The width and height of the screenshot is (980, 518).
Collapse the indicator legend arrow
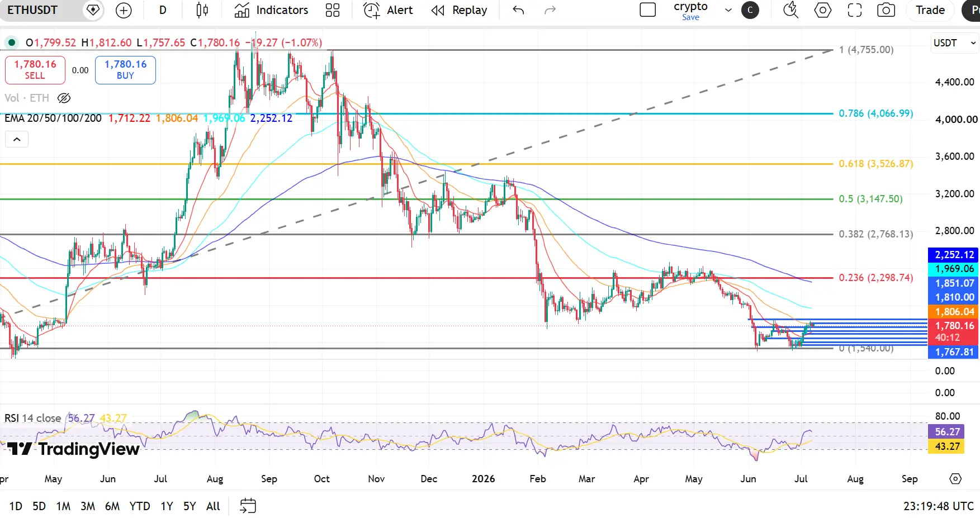pos(17,139)
